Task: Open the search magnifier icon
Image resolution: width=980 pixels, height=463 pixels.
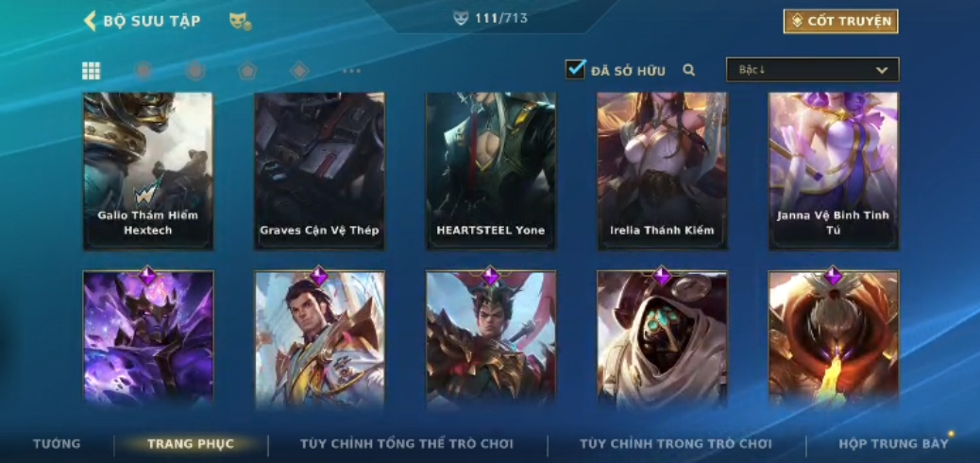Action: pyautogui.click(x=689, y=70)
